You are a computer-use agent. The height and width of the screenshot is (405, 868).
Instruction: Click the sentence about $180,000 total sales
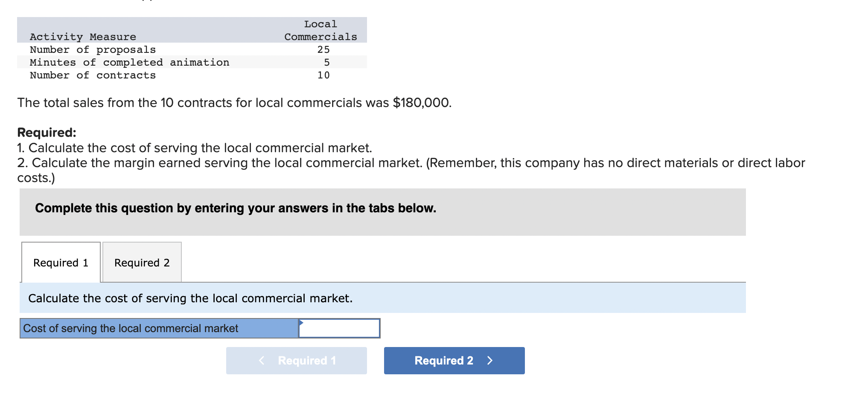tap(234, 102)
